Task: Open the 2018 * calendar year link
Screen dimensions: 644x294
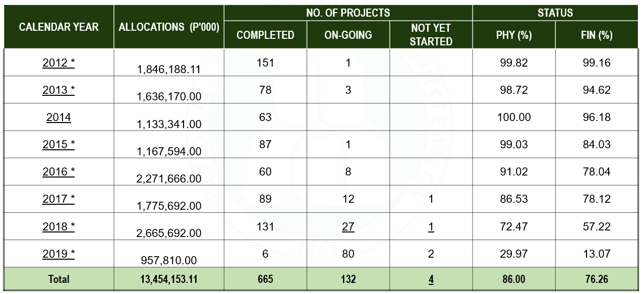Action: [x=58, y=226]
